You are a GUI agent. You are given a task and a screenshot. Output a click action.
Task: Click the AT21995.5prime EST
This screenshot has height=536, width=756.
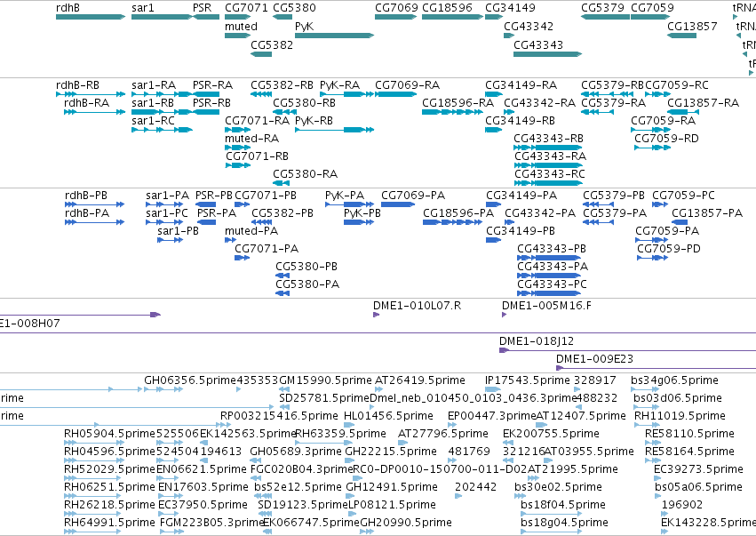tap(535, 478)
